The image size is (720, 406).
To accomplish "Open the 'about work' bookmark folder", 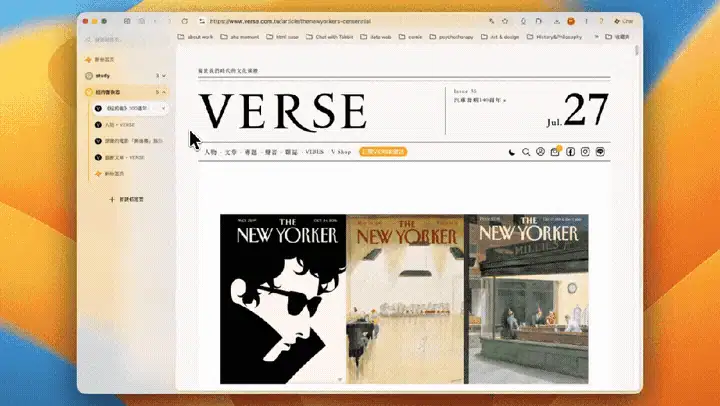I will [x=196, y=37].
